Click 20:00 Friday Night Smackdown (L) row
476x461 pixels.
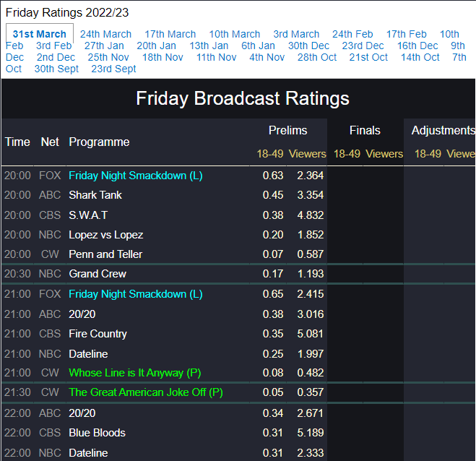(x=135, y=176)
